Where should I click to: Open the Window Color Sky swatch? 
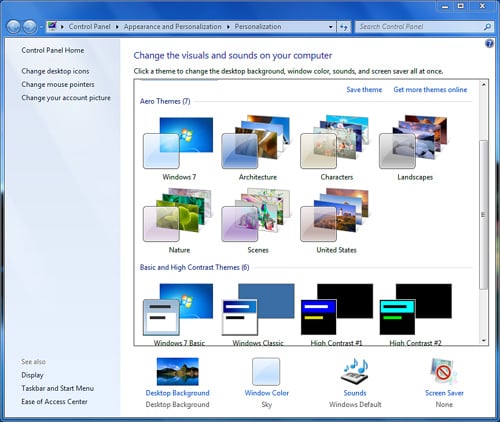(266, 372)
